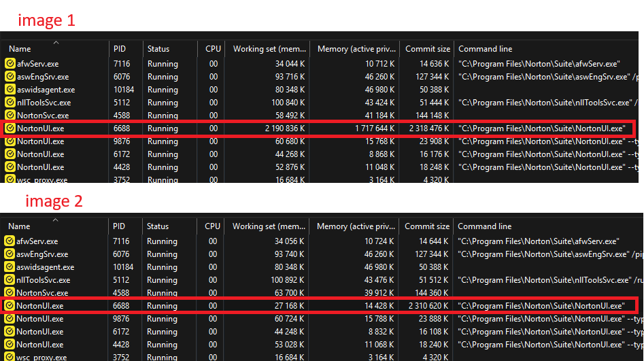The height and width of the screenshot is (361, 644).
Task: Select the NortonUI.exe row with PID 4428 in image 1
Action: [x=41, y=167]
